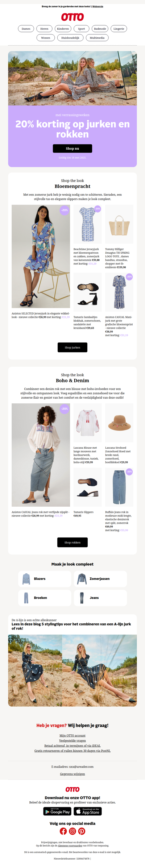Image resolution: width=145 pixels, height=868 pixels.
Task: Select the Blazers category tile
Action: coord(45,579)
